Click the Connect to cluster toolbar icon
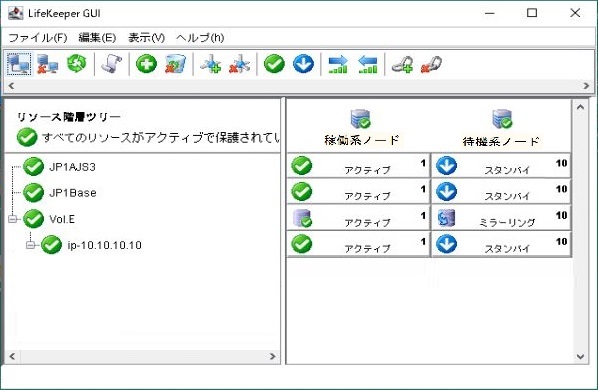The image size is (598, 390). (19, 64)
